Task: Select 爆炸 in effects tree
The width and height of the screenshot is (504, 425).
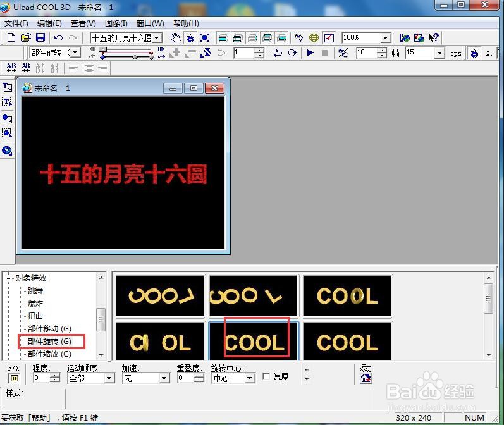Action: click(x=35, y=303)
